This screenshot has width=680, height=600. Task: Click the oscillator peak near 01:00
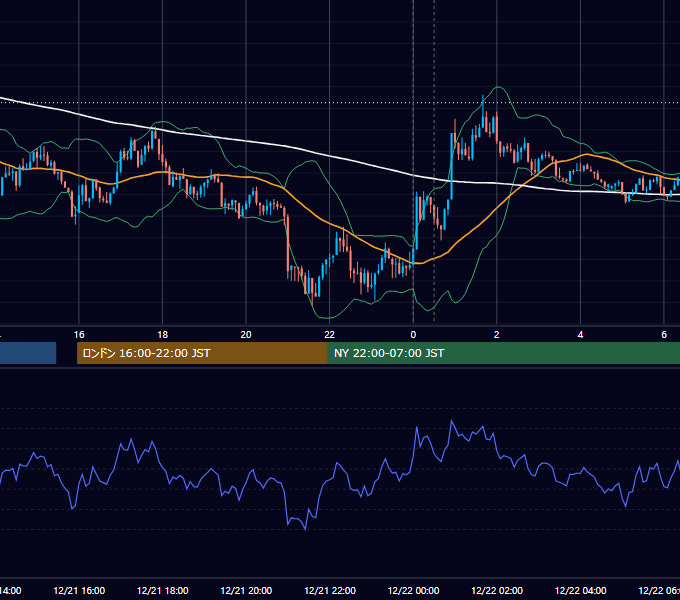point(452,421)
